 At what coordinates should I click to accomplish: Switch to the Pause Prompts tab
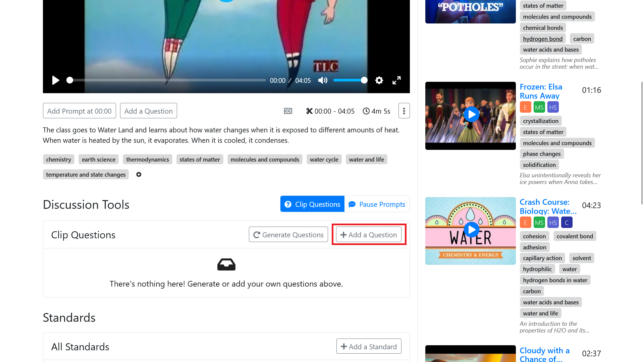(377, 204)
